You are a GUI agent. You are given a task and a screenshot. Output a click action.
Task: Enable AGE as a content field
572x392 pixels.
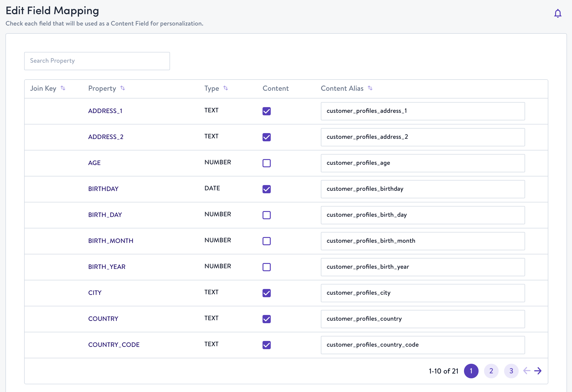click(x=266, y=163)
